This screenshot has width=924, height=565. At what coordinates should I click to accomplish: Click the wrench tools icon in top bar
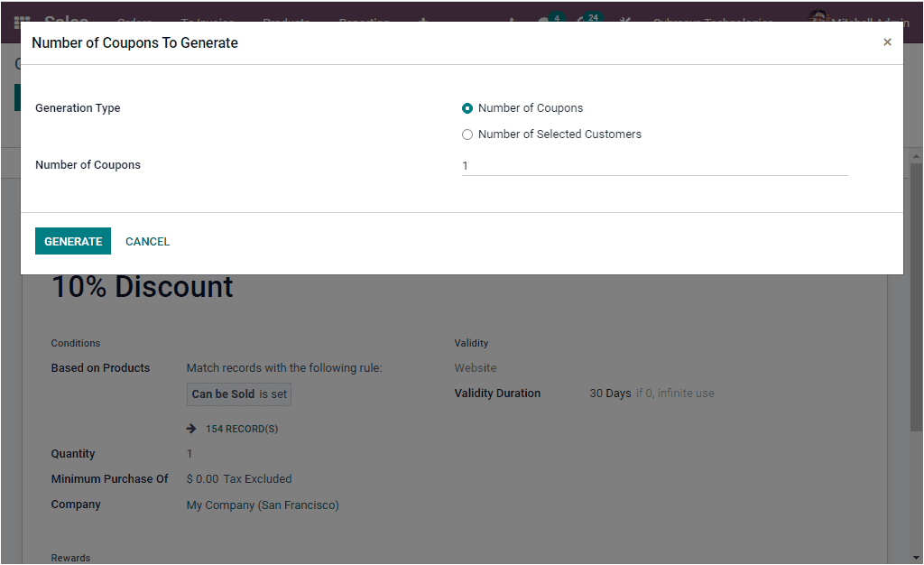click(624, 18)
